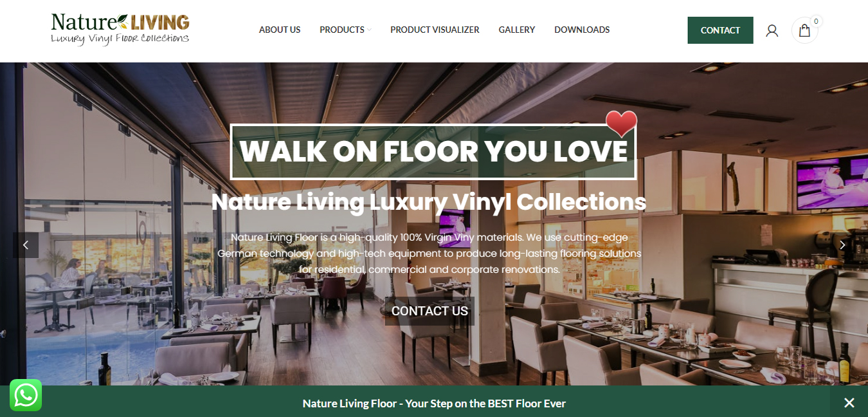The width and height of the screenshot is (868, 417).
Task: Select the Products menu label
Action: tap(342, 30)
